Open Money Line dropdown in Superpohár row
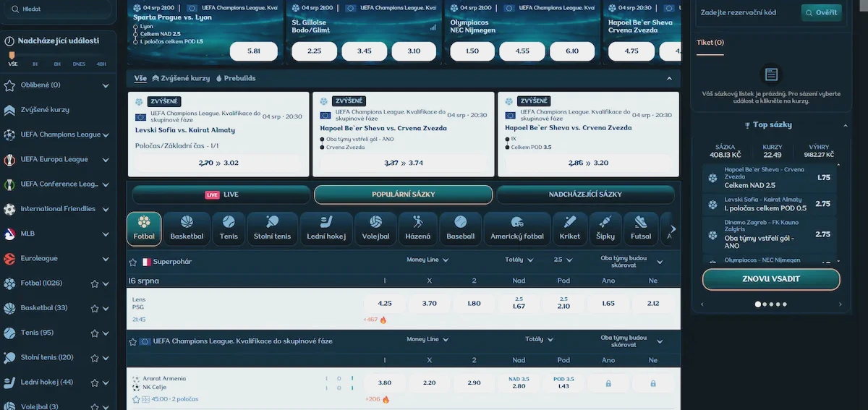 click(x=427, y=260)
